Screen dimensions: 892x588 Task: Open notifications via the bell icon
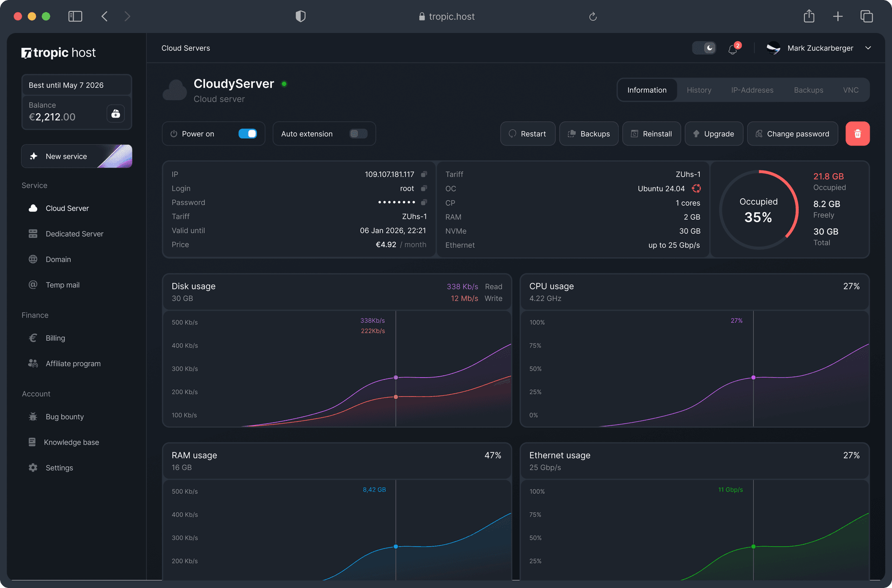(733, 48)
